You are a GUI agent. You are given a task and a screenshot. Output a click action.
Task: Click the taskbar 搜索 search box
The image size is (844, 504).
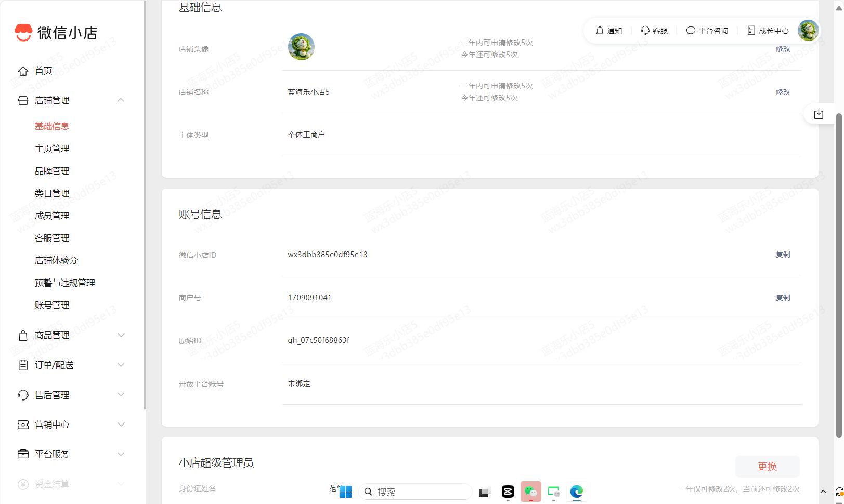(x=415, y=492)
